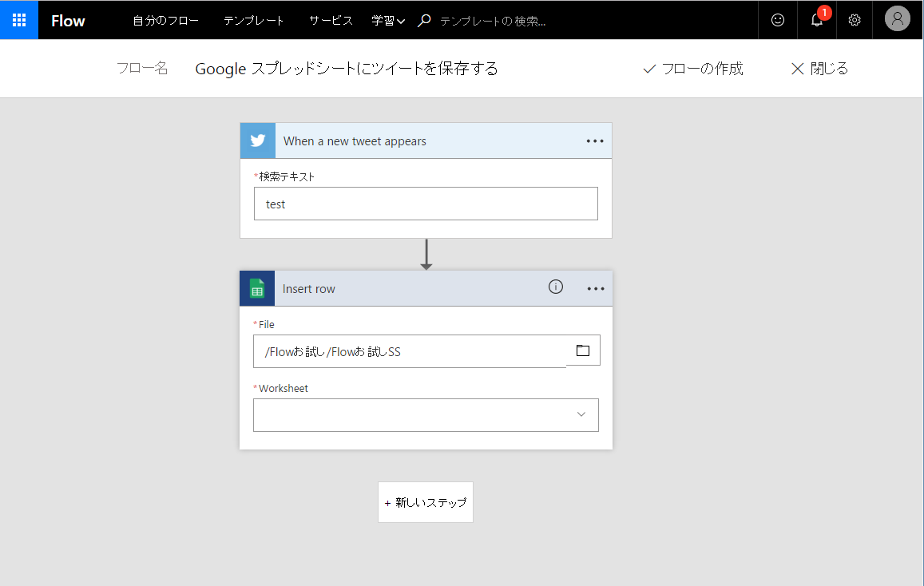Open the file picker folder icon
This screenshot has height=586, width=924.
[x=583, y=350]
